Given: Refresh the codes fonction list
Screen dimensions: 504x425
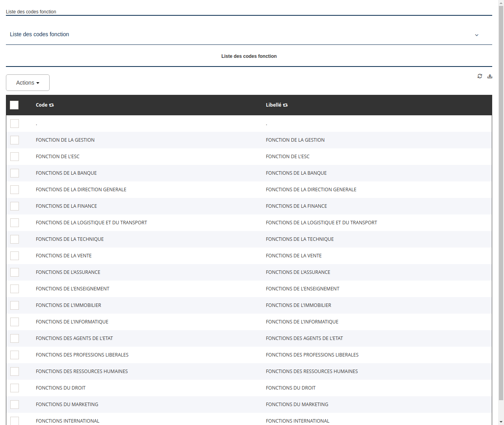Looking at the screenshot, I should [x=480, y=76].
